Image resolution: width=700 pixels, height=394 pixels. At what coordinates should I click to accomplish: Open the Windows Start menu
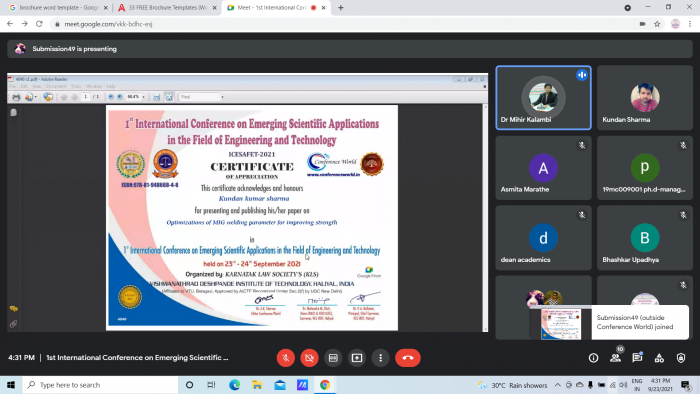[11, 385]
